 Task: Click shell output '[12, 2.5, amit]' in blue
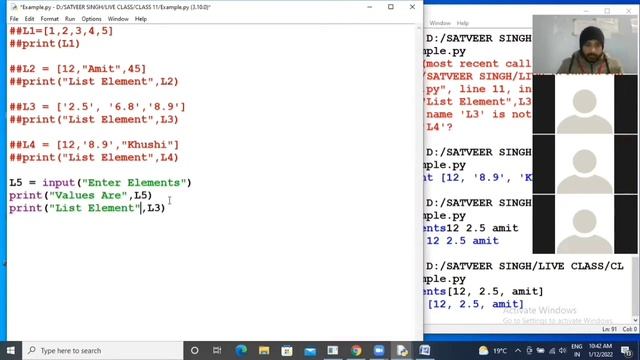(x=475, y=304)
